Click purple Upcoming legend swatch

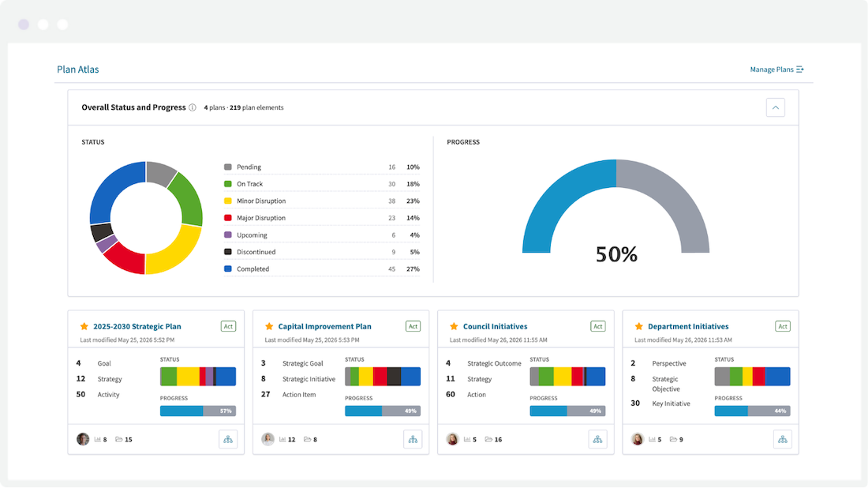(x=227, y=235)
